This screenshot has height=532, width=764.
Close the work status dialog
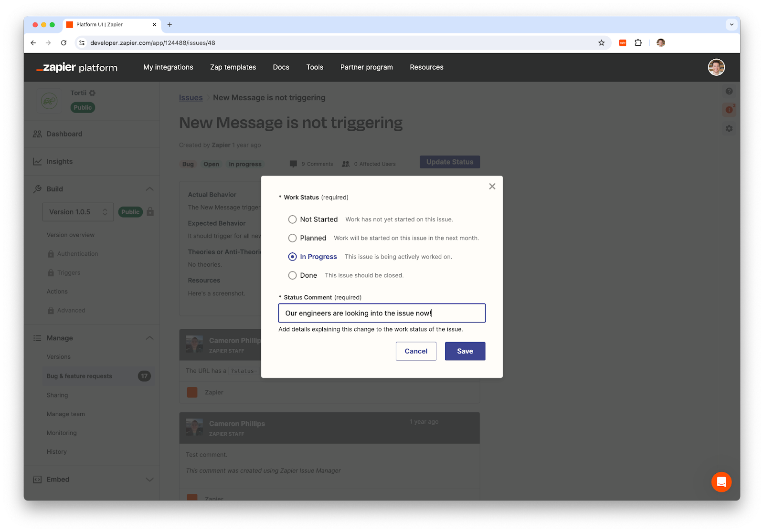[x=492, y=187]
